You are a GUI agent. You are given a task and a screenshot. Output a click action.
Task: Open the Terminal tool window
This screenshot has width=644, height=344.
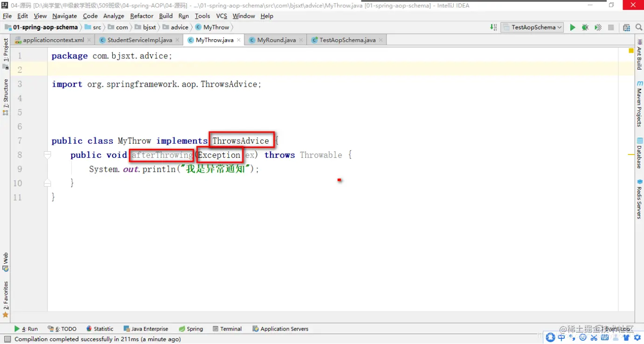point(227,329)
